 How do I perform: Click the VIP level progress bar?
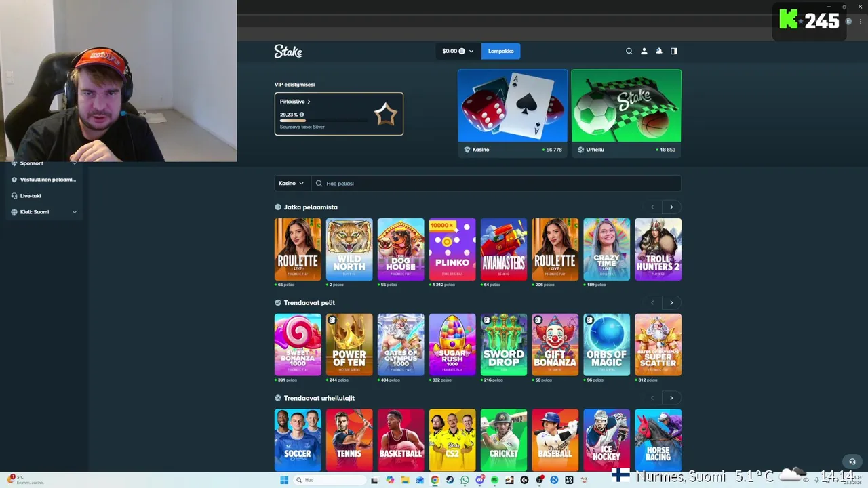tap(324, 121)
